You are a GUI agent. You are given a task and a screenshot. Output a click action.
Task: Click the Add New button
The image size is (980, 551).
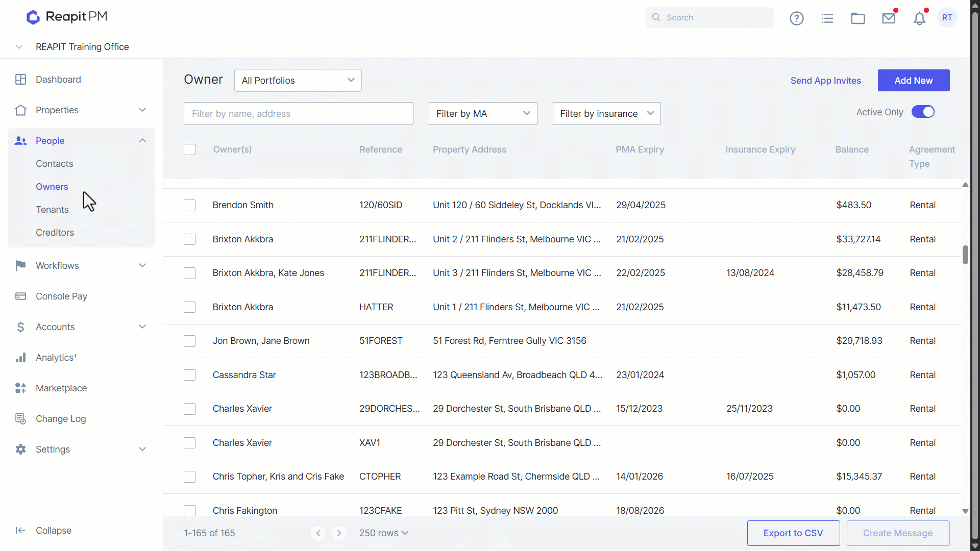tap(914, 81)
